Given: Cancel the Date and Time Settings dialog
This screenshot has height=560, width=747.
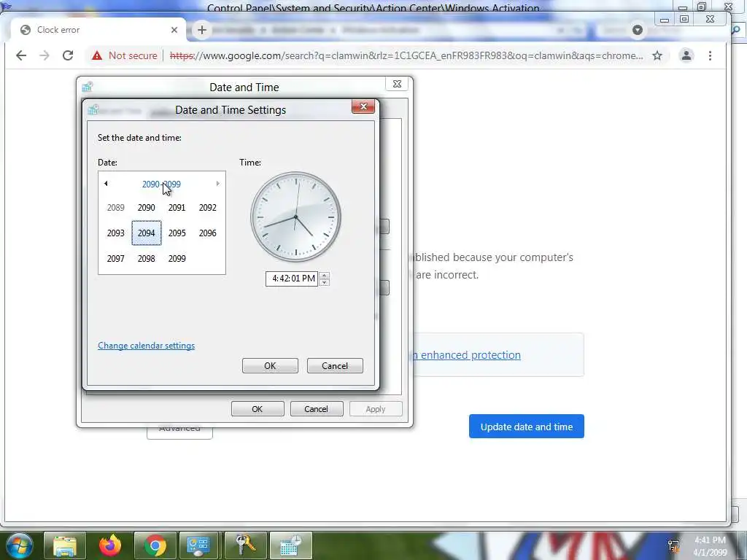Looking at the screenshot, I should [x=335, y=366].
